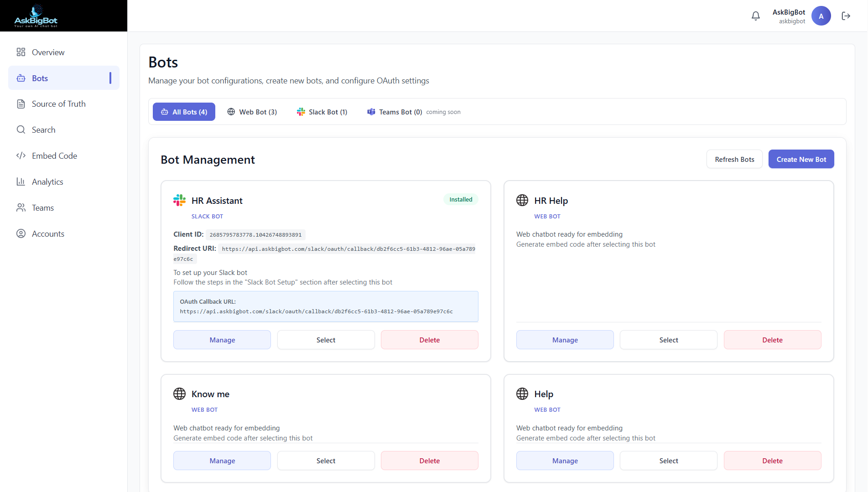
Task: Click the Slack icon on the HR Assistant card
Action: coord(179,200)
